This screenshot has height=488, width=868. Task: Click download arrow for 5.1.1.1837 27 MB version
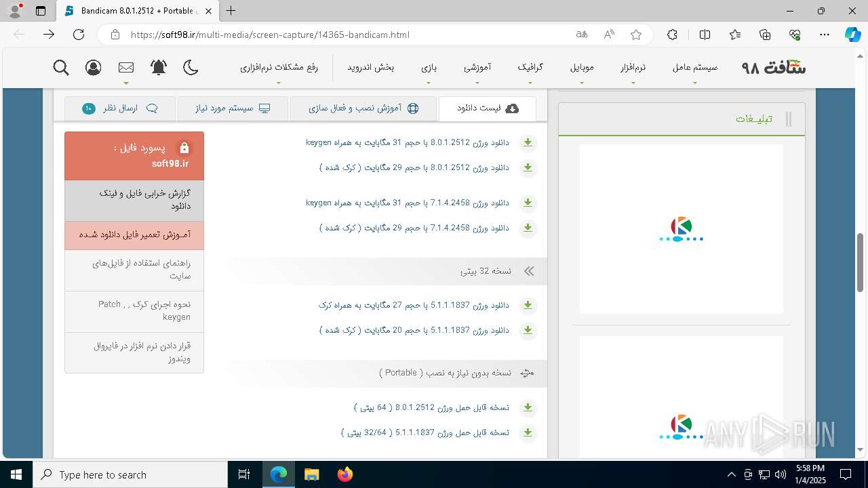point(528,306)
